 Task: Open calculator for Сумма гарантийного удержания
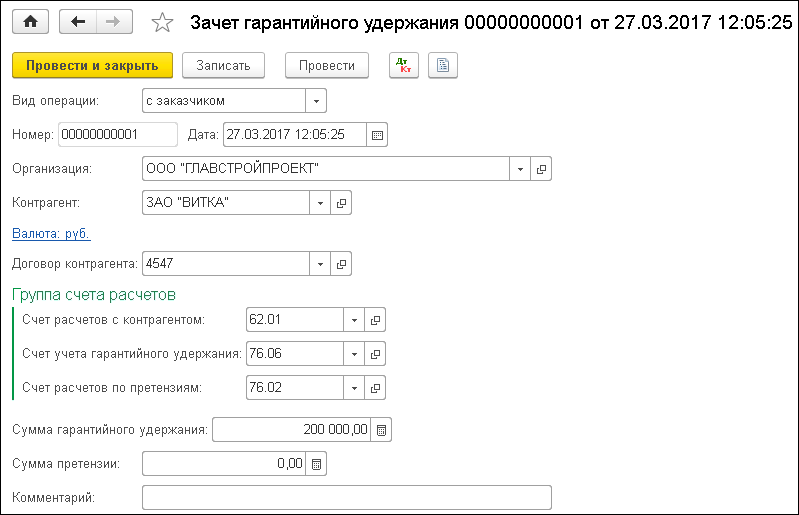point(381,430)
